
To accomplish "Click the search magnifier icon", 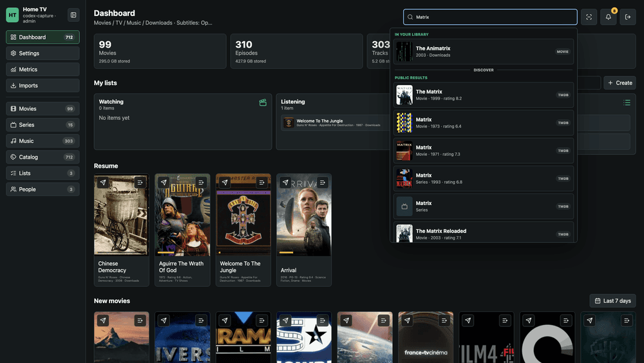I will [x=410, y=17].
